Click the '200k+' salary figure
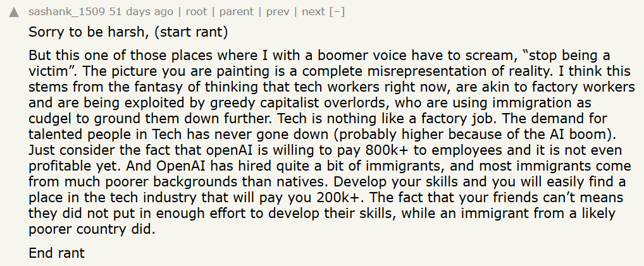644x266 pixels. tap(339, 198)
